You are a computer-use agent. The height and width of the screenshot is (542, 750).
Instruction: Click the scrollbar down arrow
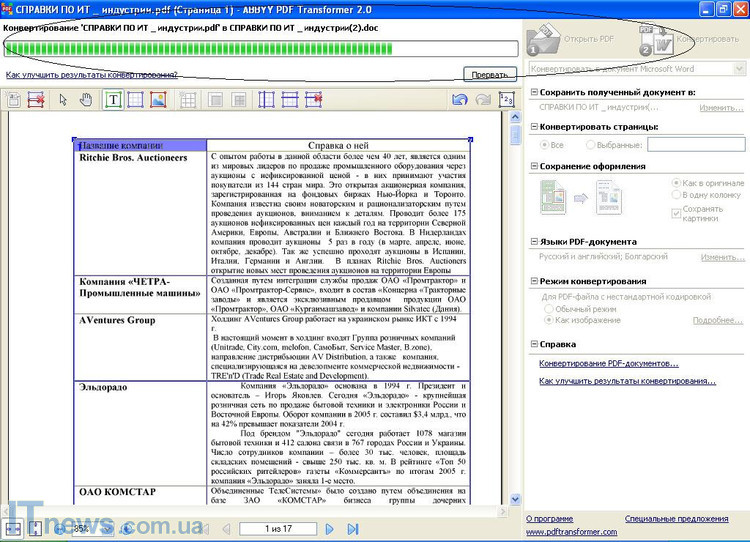(515, 499)
